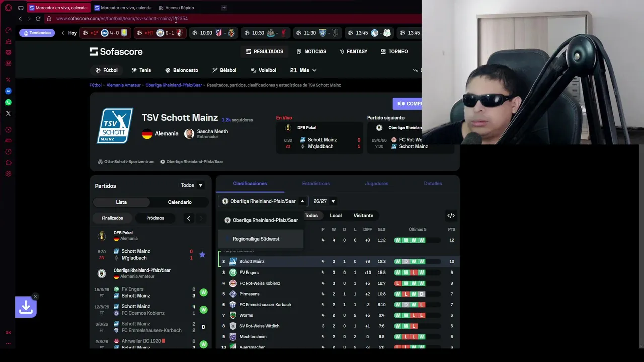Click the Tendencias button
Screen dimensions: 644x362
[x=37, y=33]
